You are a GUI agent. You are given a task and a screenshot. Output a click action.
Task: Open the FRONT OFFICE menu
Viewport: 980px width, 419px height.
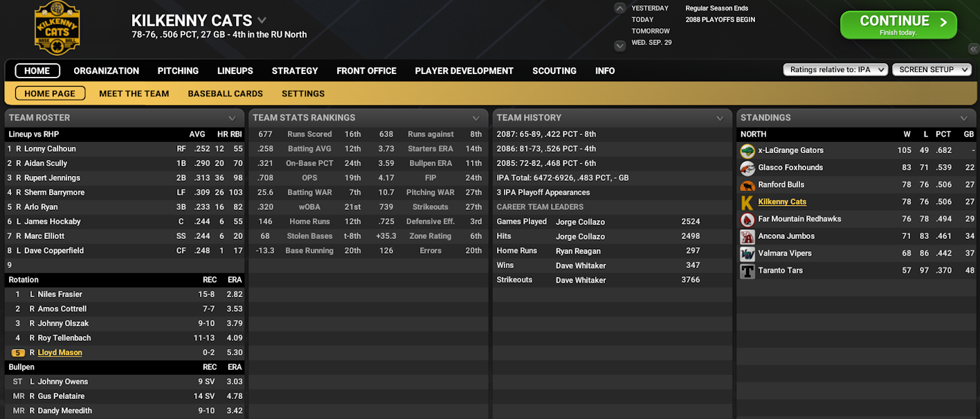click(x=367, y=71)
